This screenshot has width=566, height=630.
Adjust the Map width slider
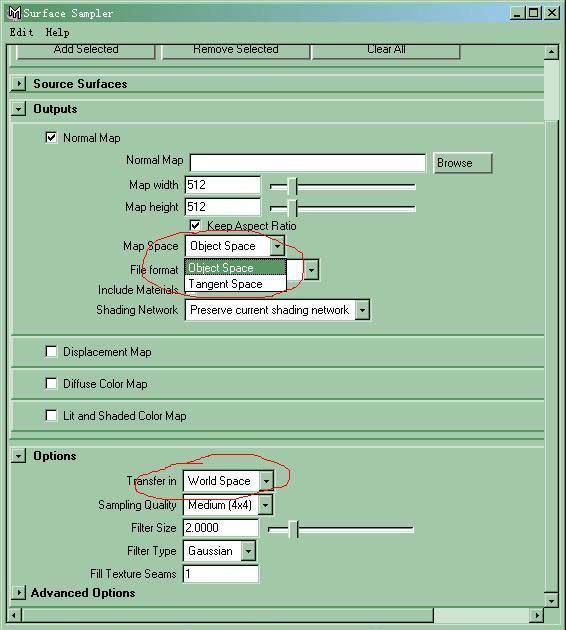point(292,186)
